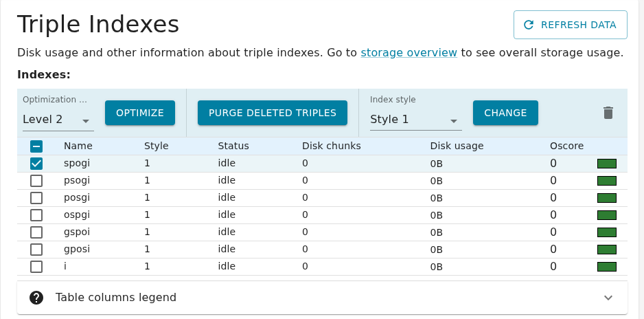Click the gposi Oscore green bar
The image size is (644, 319).
click(x=607, y=250)
